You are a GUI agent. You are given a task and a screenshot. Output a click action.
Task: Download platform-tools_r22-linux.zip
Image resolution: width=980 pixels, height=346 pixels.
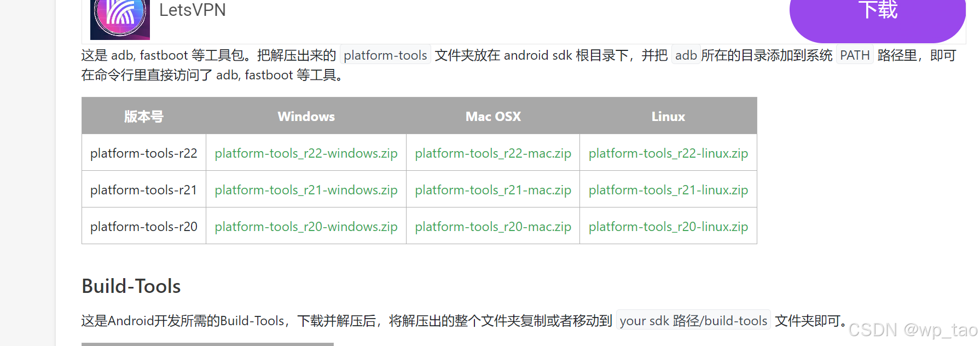(668, 153)
